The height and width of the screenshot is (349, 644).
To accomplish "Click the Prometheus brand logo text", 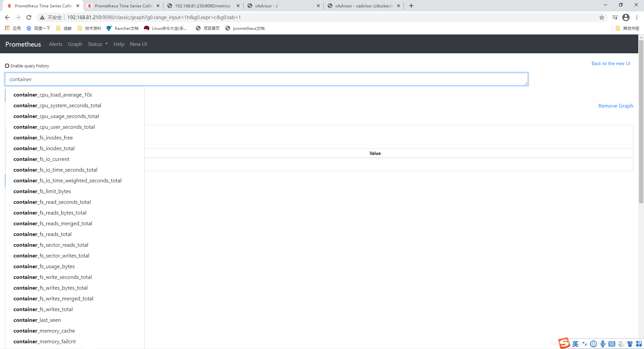I will click(23, 44).
